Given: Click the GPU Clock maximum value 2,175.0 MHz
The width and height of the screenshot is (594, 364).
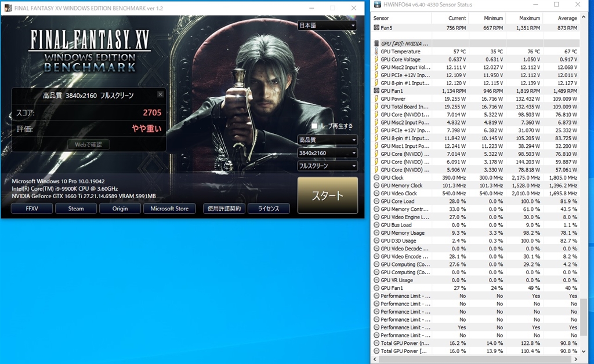Looking at the screenshot, I should pos(526,177).
